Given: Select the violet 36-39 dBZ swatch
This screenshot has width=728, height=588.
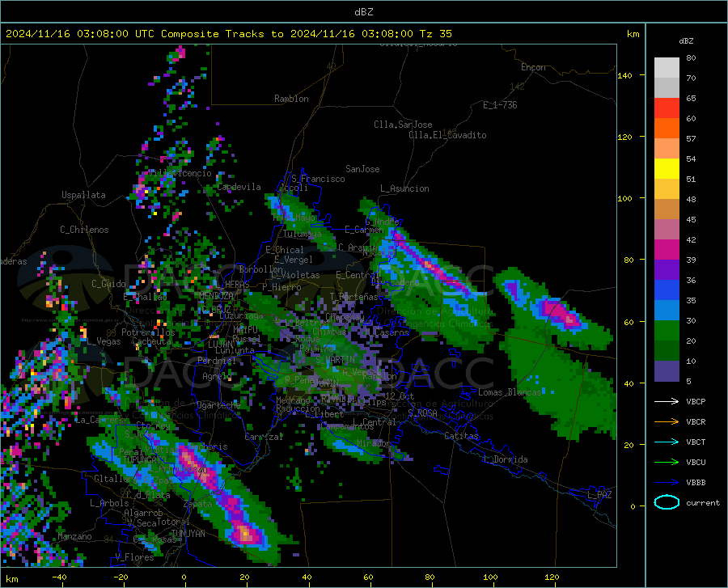Looking at the screenshot, I should [x=667, y=270].
